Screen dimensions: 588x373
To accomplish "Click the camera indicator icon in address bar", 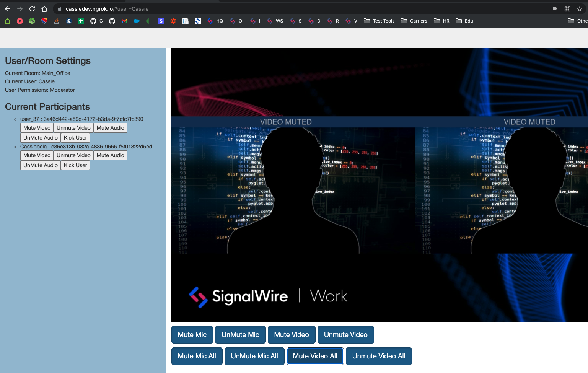I will [x=555, y=9].
